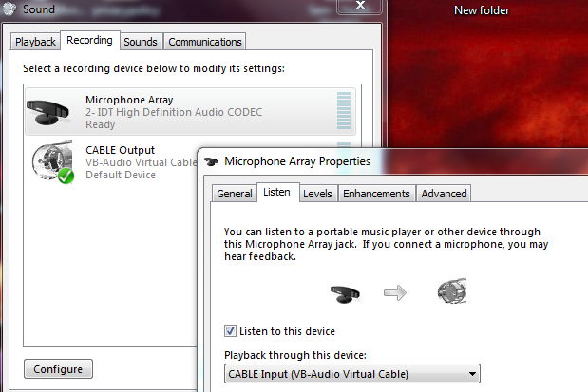The width and height of the screenshot is (588, 392).
Task: Expand the Playback through this device dropdown
Action: click(x=352, y=374)
